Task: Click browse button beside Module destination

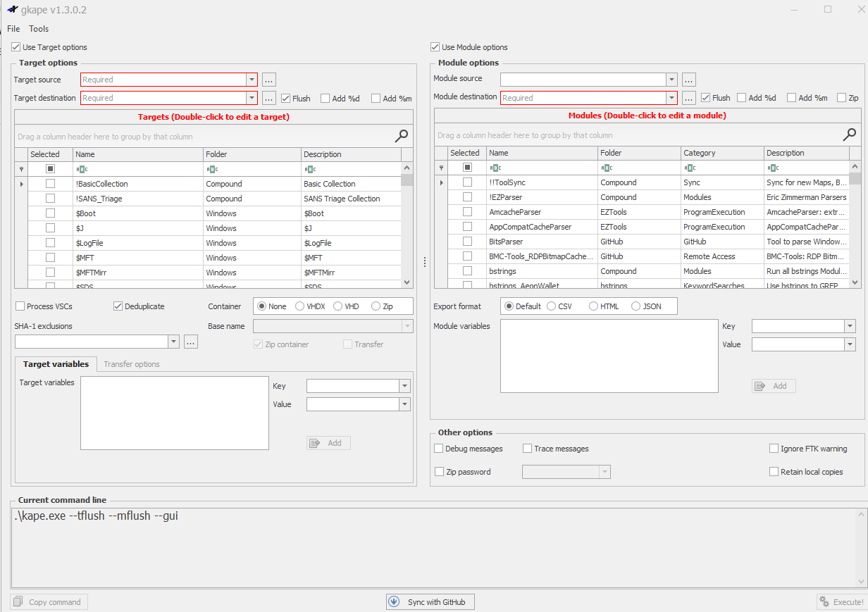Action: (689, 98)
